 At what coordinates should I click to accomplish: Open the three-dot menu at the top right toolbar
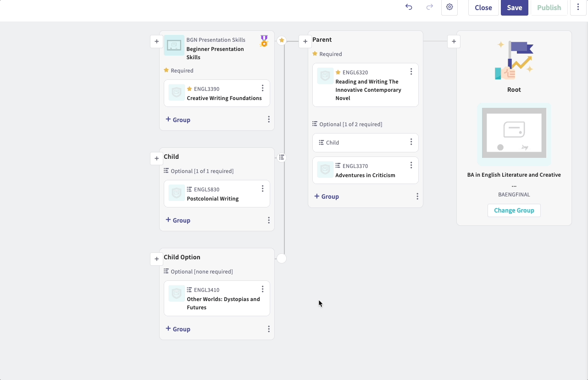578,7
